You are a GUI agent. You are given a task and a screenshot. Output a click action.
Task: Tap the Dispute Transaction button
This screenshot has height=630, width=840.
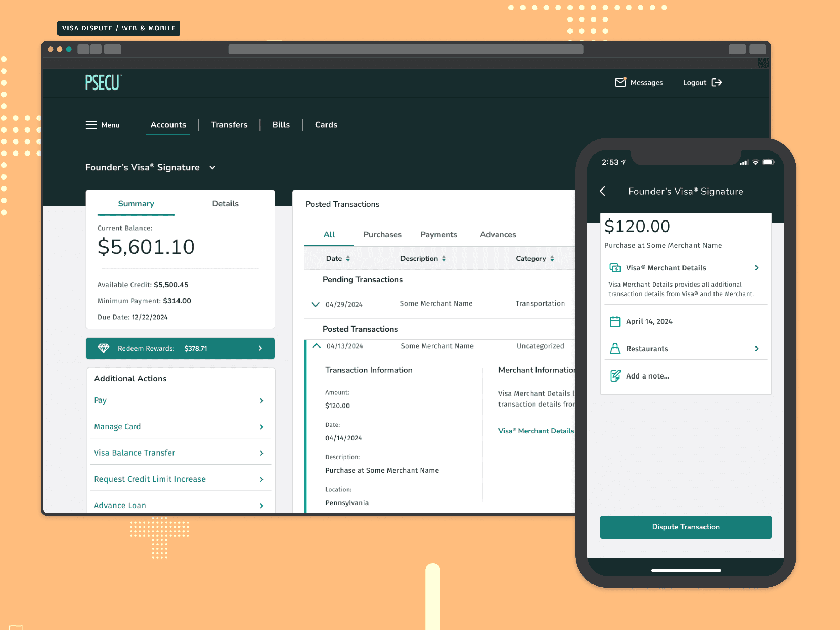685,527
